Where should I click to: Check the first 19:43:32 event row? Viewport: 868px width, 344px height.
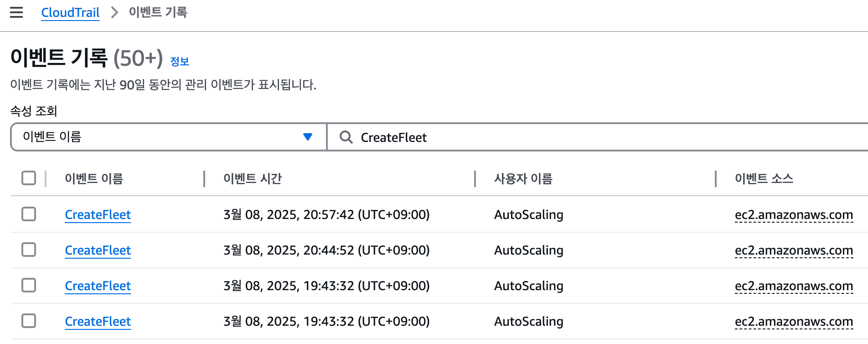pyautogui.click(x=29, y=285)
